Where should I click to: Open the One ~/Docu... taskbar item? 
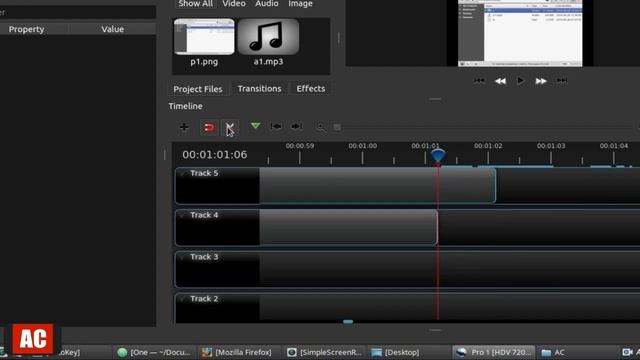click(x=153, y=352)
